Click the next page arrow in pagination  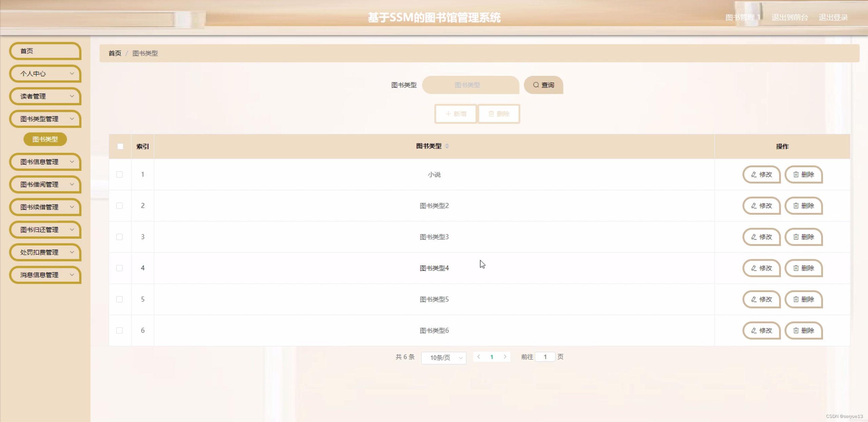[x=505, y=357]
